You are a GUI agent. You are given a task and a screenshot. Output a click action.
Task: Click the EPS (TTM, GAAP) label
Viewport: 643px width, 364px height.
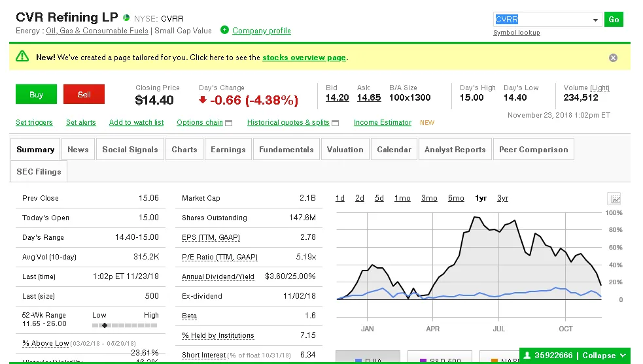[x=211, y=237]
